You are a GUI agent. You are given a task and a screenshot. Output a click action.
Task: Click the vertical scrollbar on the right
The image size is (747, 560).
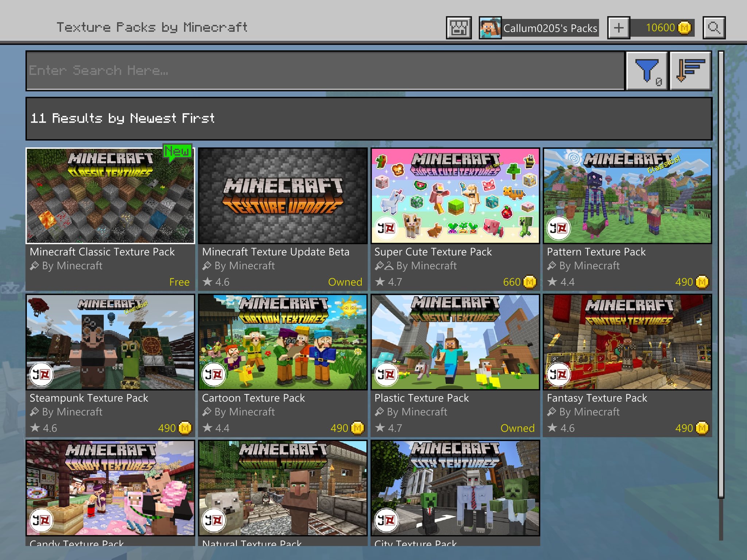pos(721,274)
